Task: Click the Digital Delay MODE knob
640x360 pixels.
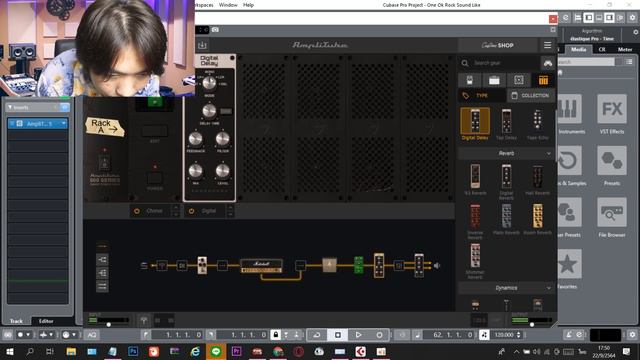Action: 209,83
